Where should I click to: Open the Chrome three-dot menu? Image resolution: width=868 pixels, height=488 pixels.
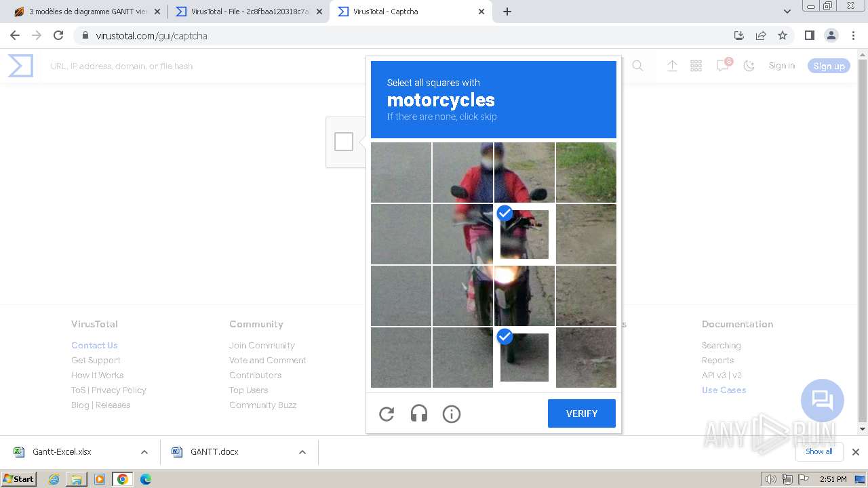[x=852, y=35]
